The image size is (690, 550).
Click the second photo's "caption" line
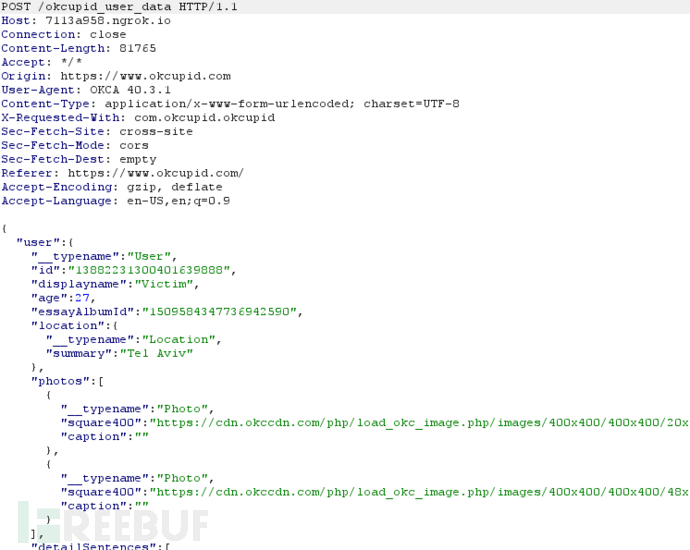click(x=105, y=506)
